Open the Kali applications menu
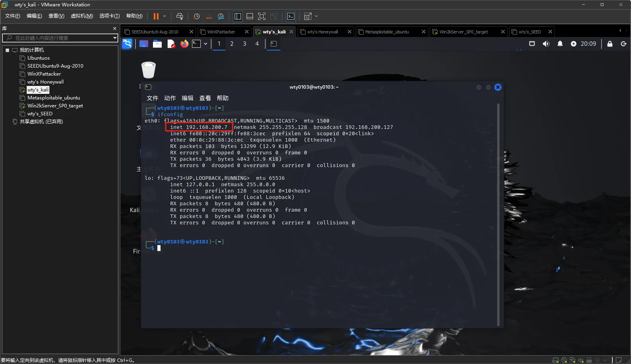 point(127,44)
